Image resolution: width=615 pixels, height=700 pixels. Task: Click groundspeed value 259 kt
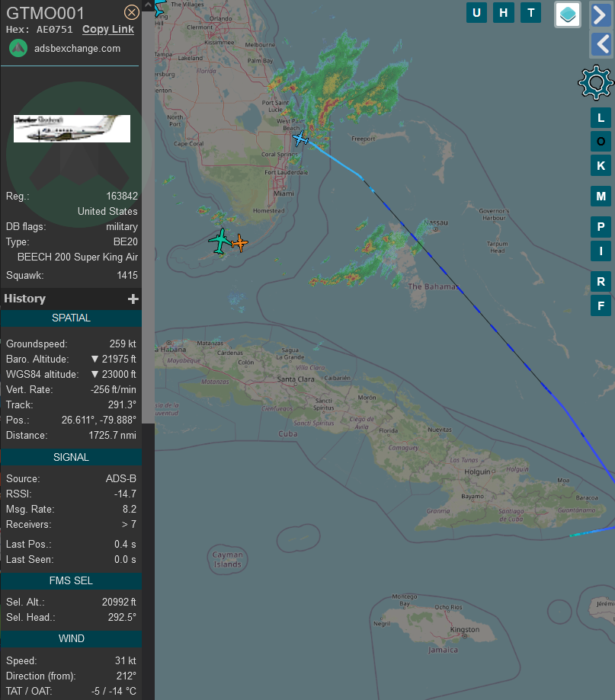(123, 344)
